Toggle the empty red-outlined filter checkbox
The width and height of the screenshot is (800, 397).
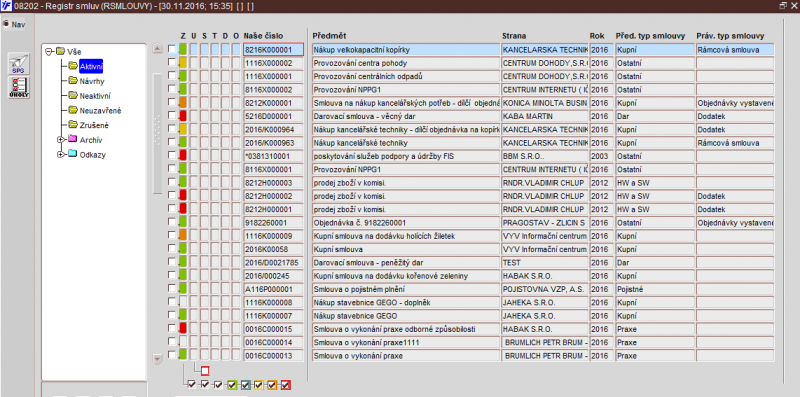pyautogui.click(x=205, y=371)
